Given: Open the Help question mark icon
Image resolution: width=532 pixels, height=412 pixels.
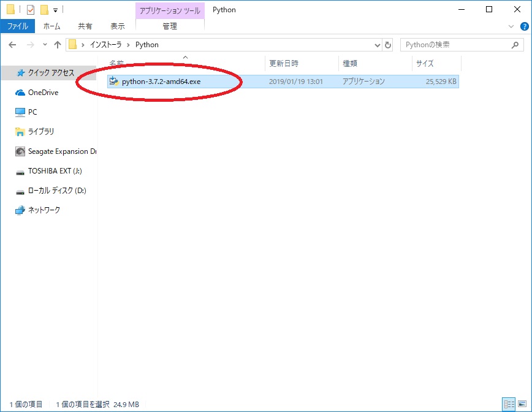Looking at the screenshot, I should coord(524,26).
